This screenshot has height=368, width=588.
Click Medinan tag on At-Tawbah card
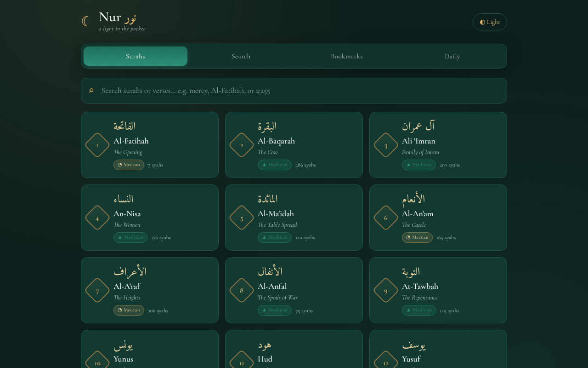[419, 310]
